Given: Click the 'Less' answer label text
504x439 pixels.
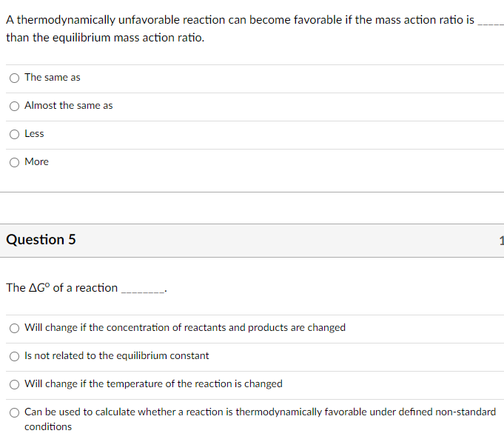Looking at the screenshot, I should click(x=34, y=133).
